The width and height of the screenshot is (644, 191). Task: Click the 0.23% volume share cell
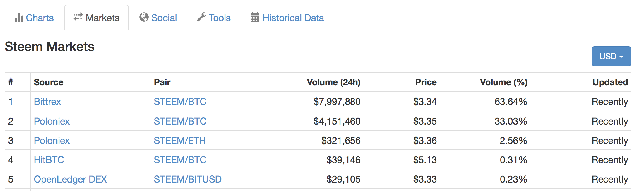point(513,179)
